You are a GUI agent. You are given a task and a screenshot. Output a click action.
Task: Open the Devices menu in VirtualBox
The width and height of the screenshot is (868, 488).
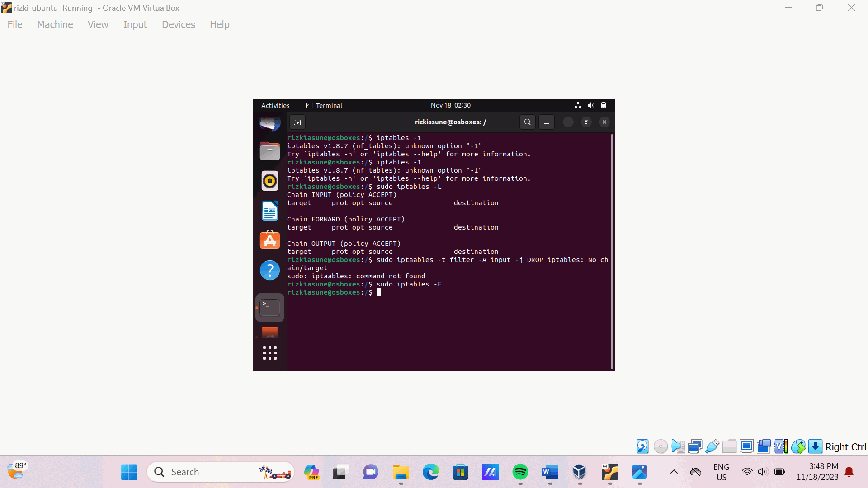(179, 24)
